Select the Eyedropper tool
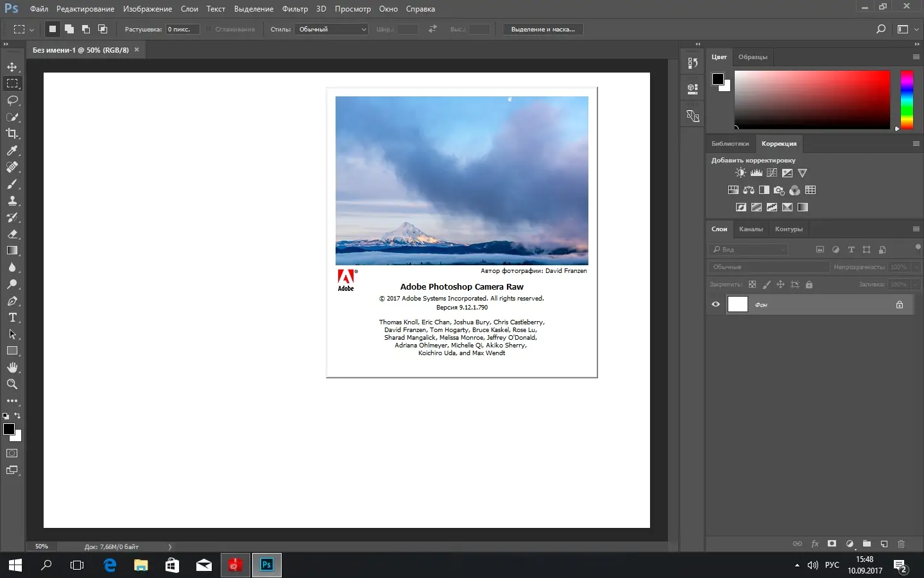The width and height of the screenshot is (924, 578). point(12,150)
